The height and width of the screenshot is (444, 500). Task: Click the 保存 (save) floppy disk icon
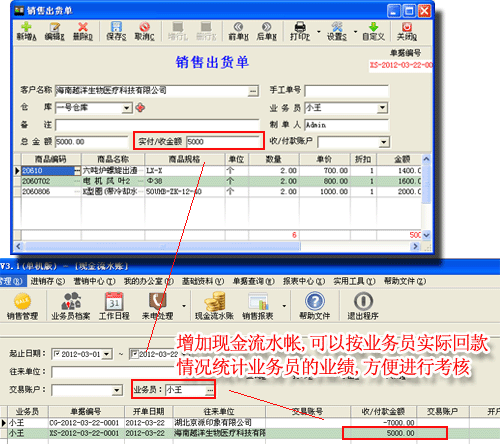coord(116,27)
